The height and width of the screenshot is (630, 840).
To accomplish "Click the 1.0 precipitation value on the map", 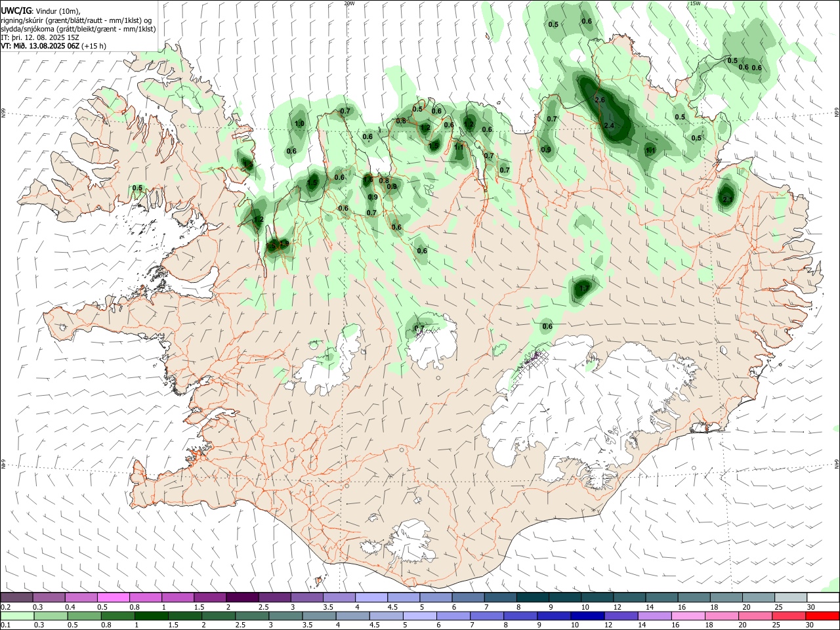I will coord(299,123).
